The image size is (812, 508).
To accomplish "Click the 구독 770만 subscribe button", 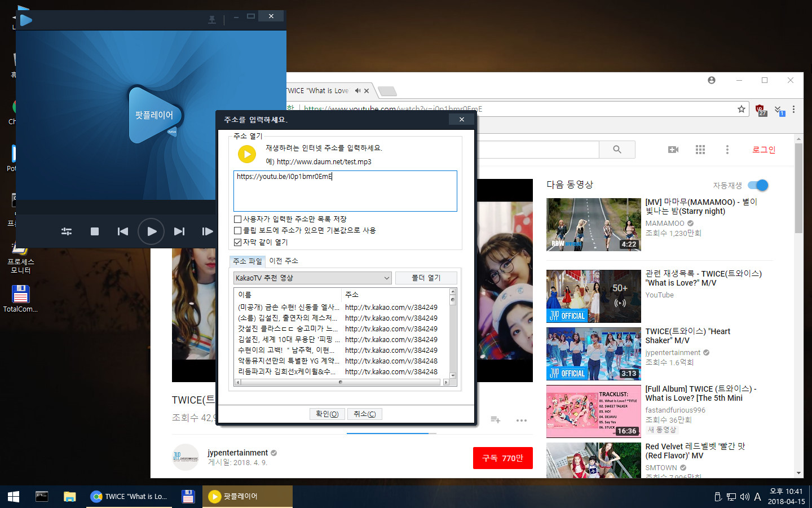I will click(x=503, y=458).
